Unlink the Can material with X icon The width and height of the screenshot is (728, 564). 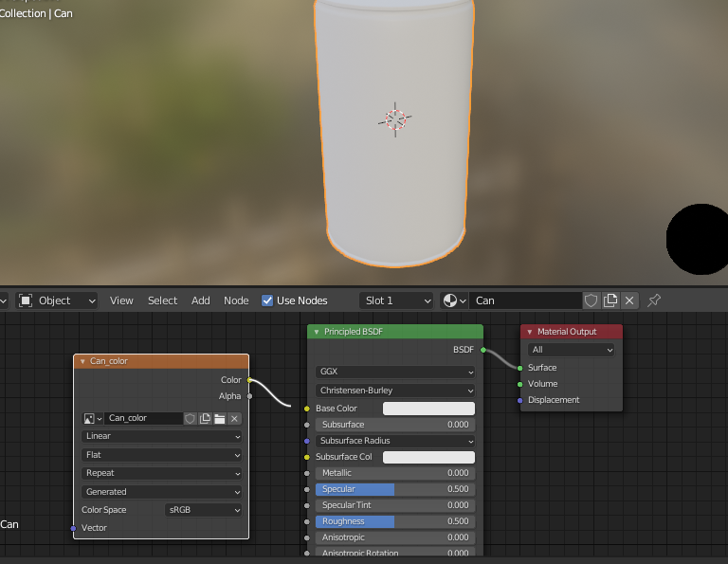(629, 300)
